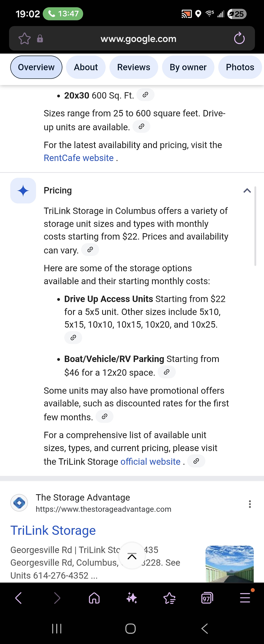The image size is (264, 644).
Task: Tap the source link chip after 20x30 600 Sq. Ft.
Action: point(145,95)
